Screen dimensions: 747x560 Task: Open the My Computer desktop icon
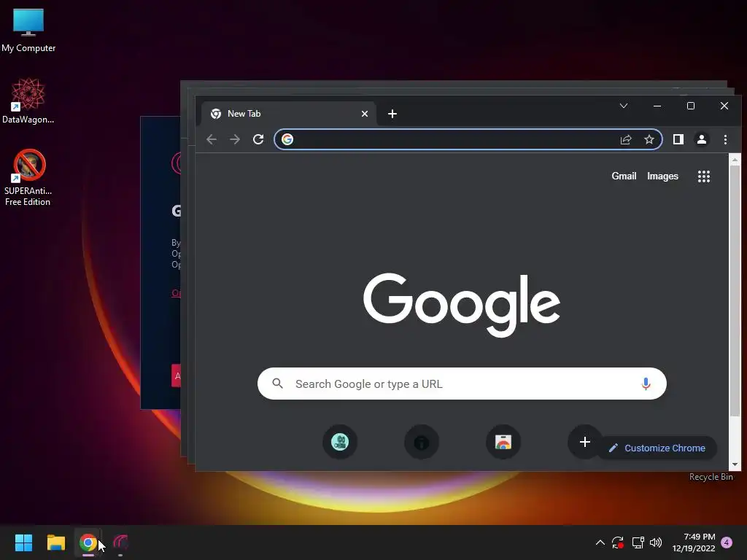28,31
